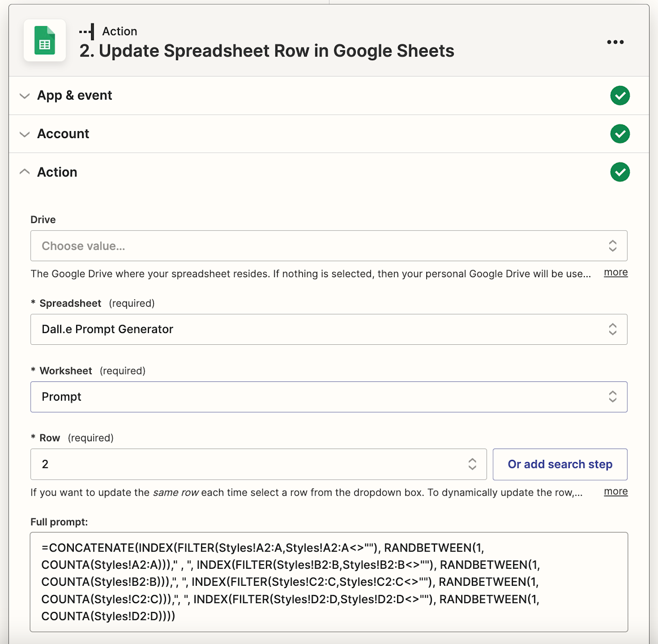Open the Worksheet dropdown showing Prompt
The width and height of the screenshot is (658, 644).
click(x=320, y=397)
